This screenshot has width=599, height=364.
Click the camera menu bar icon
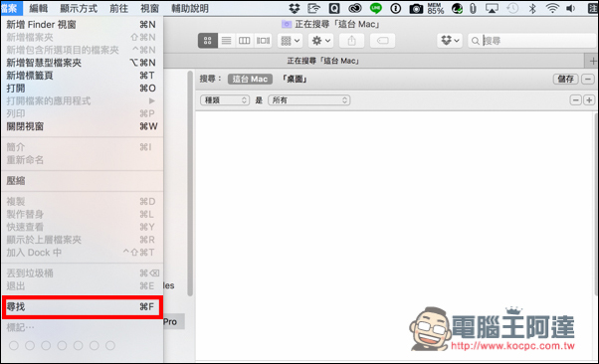coord(416,9)
